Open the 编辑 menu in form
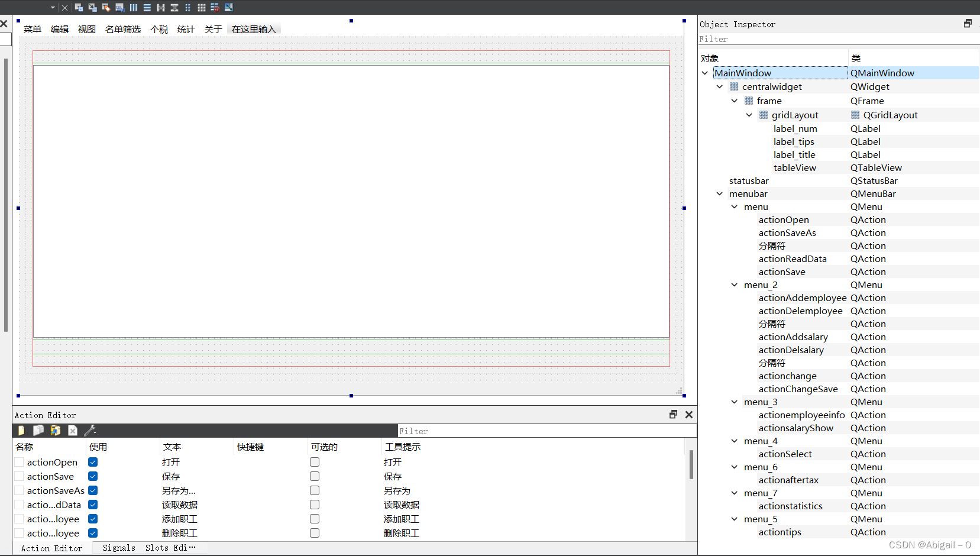The image size is (980, 556). (x=60, y=30)
